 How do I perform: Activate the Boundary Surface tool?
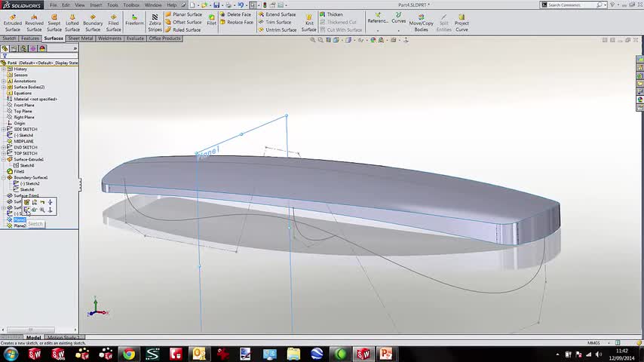point(93,22)
